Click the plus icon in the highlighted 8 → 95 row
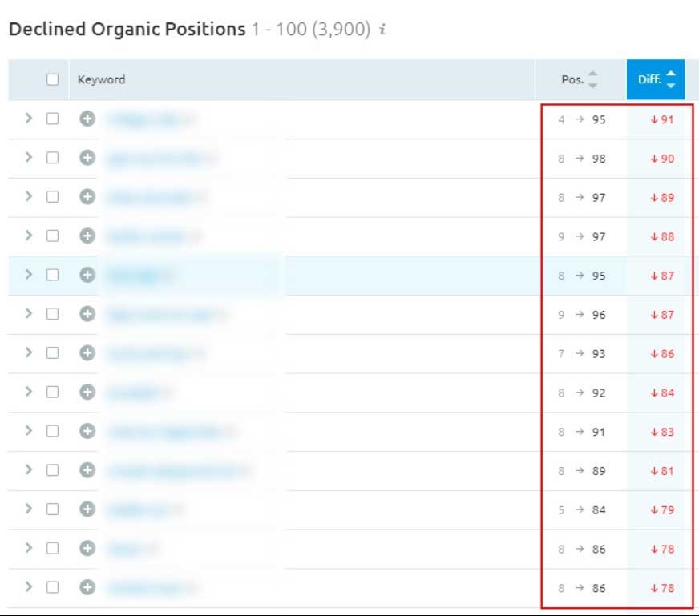This screenshot has width=699, height=616. coord(87,275)
